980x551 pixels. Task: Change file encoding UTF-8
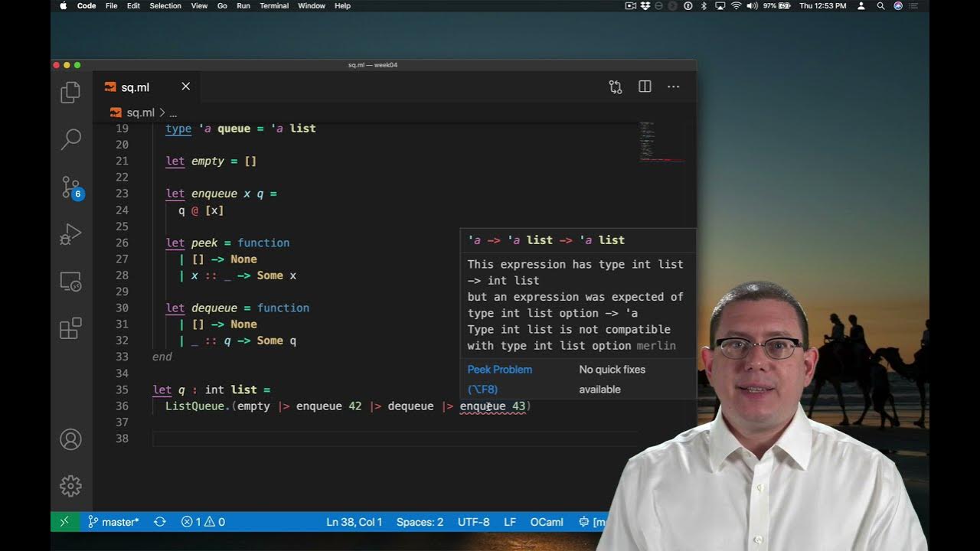tap(474, 522)
